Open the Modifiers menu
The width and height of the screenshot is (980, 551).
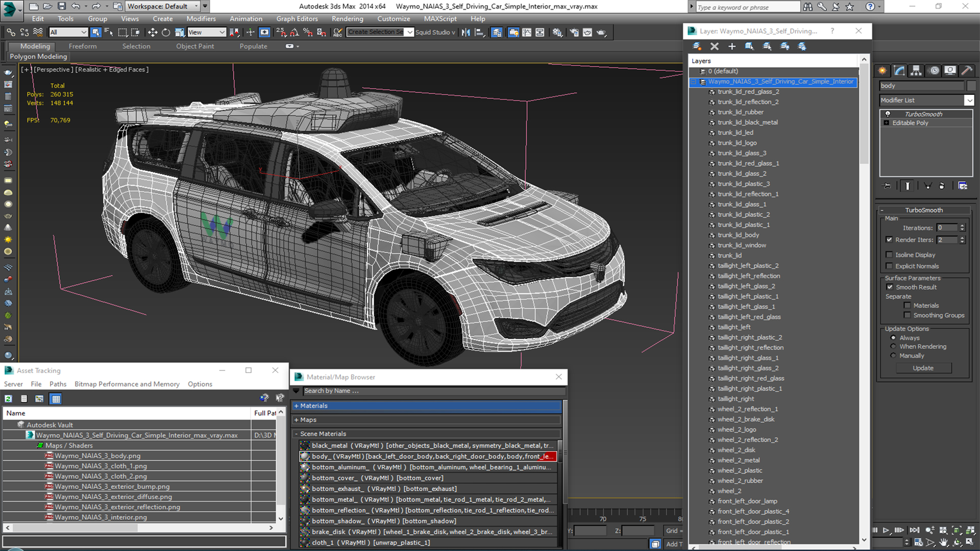(201, 19)
